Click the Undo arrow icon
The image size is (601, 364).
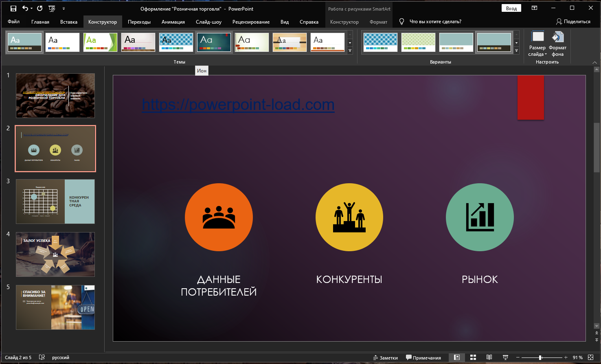[x=25, y=8]
